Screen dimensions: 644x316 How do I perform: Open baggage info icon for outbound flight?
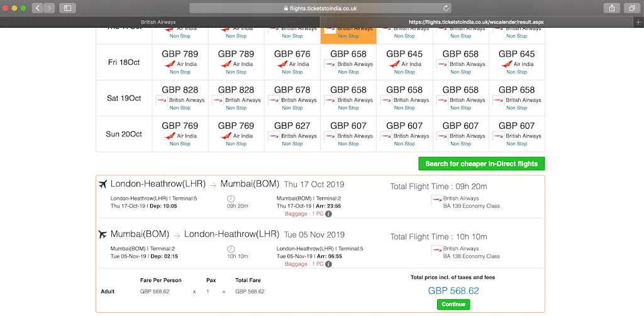[x=328, y=214]
